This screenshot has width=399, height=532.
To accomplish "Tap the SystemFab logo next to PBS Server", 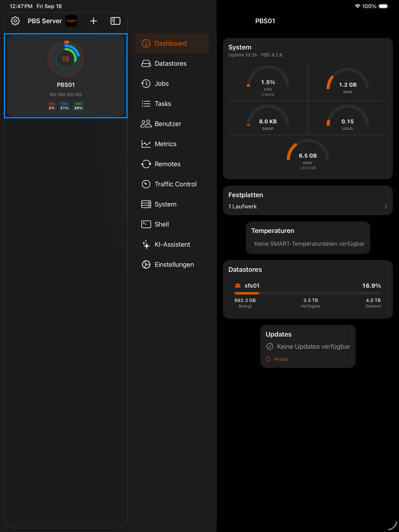I will click(x=71, y=21).
